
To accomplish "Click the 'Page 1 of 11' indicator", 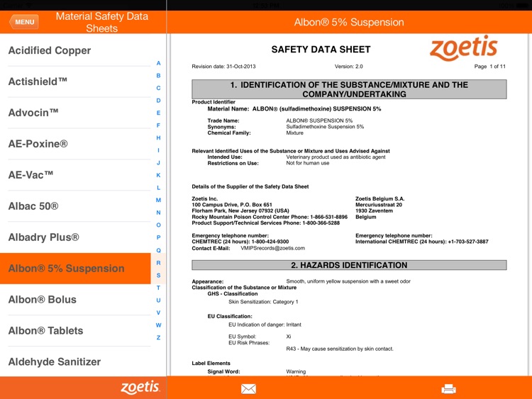I will [489, 67].
